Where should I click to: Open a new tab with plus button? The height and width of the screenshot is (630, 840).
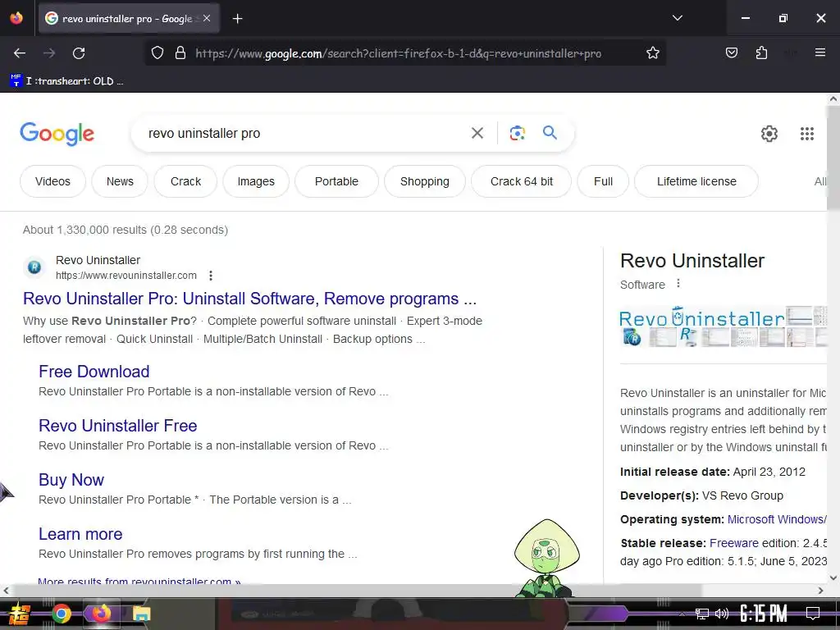click(x=237, y=19)
